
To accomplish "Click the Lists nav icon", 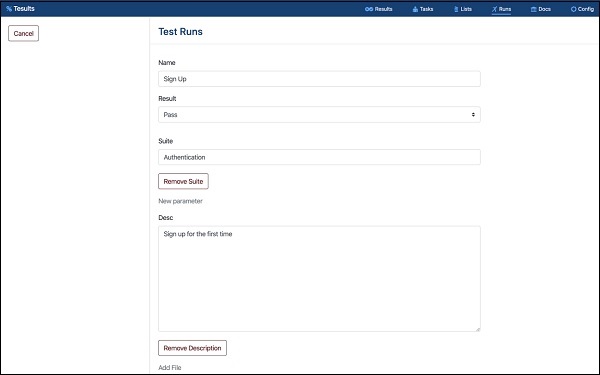I will (x=456, y=9).
